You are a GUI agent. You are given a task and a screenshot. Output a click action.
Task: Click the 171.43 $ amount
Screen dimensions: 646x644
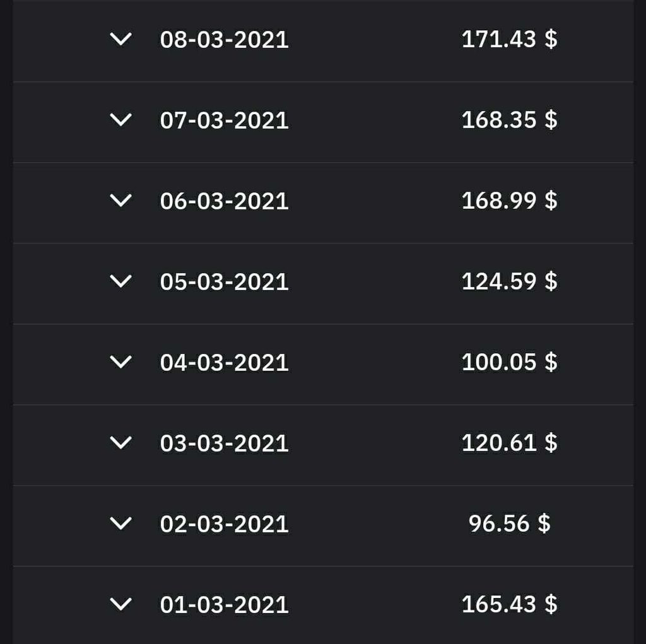pyautogui.click(x=509, y=40)
